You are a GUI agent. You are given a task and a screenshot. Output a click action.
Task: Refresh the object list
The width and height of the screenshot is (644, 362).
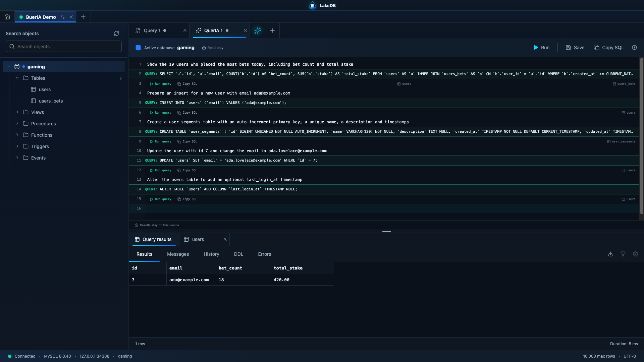[116, 34]
